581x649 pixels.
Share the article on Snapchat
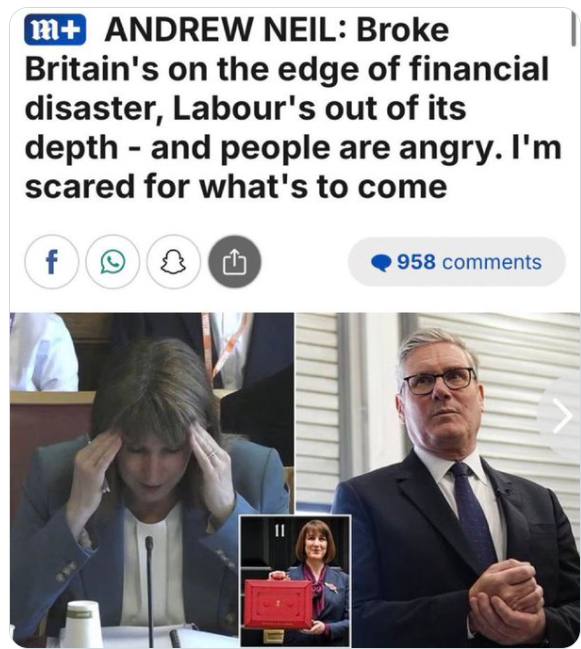(x=173, y=262)
